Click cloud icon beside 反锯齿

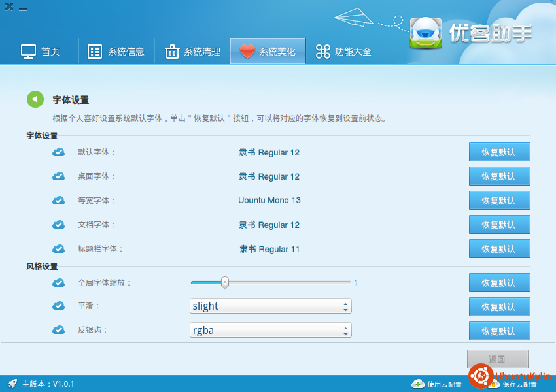58,331
